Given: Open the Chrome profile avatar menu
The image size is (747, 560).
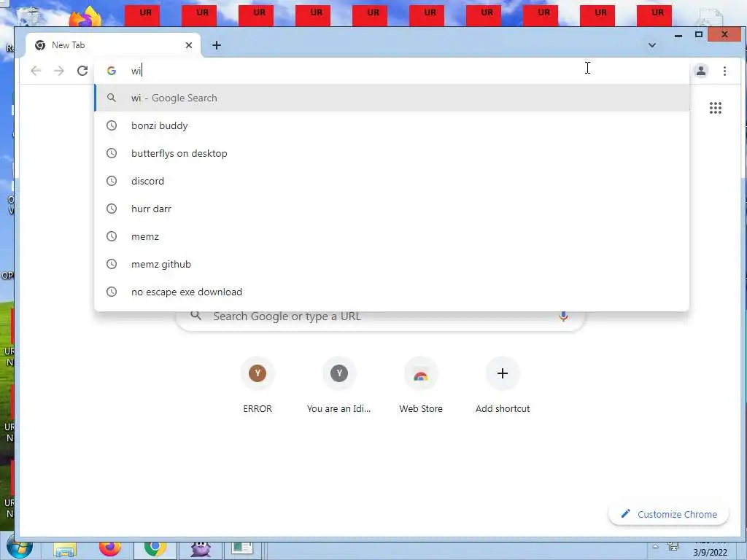Looking at the screenshot, I should 701,71.
